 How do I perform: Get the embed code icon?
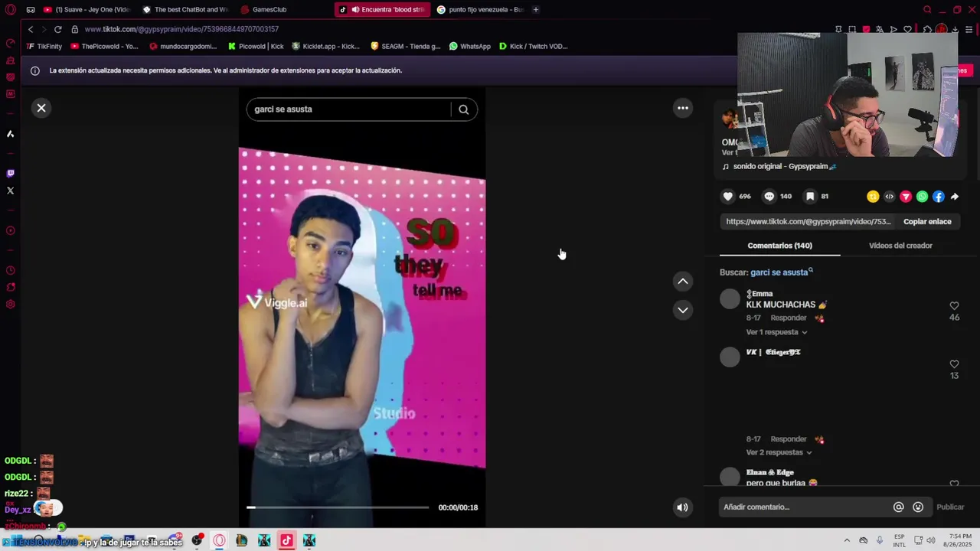pyautogui.click(x=889, y=197)
